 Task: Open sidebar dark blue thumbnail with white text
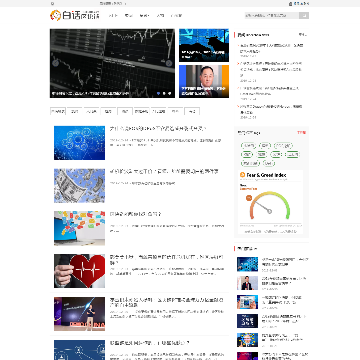pyautogui.click(x=247, y=321)
